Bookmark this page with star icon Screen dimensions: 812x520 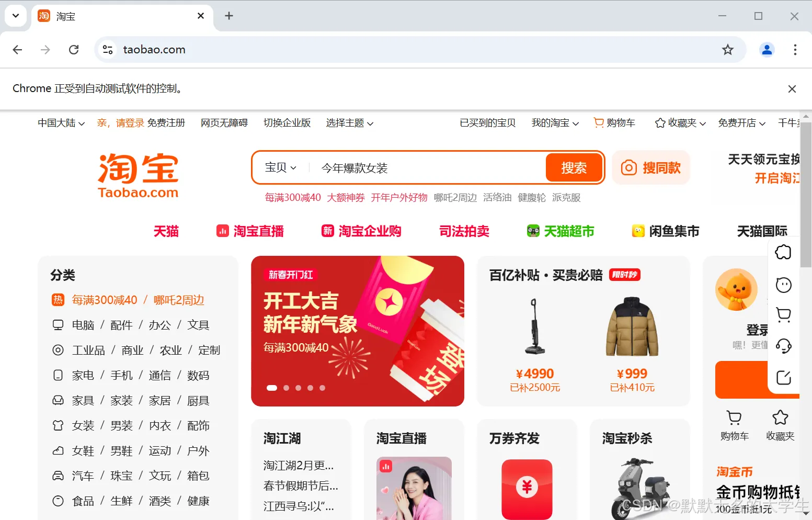727,50
